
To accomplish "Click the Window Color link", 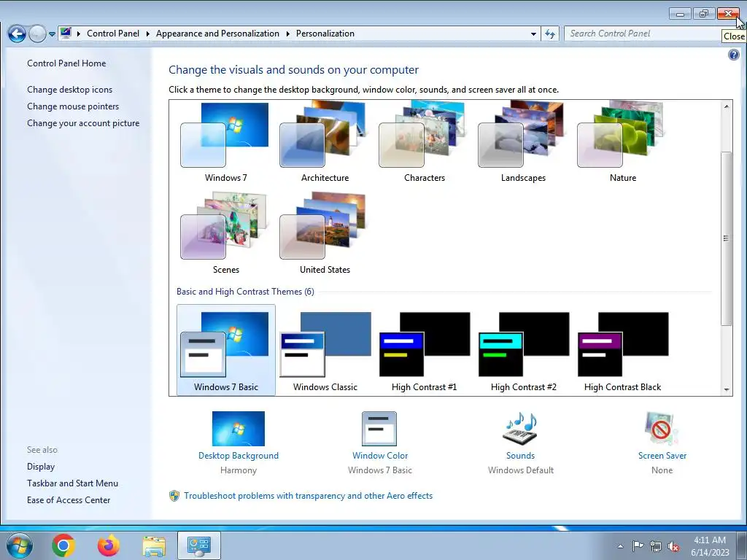I will tap(380, 456).
